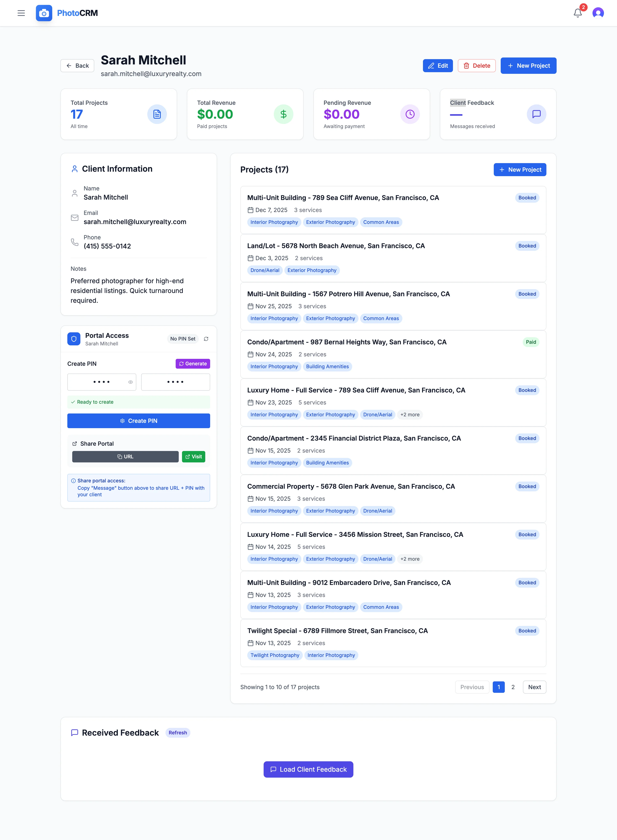
Task: Click the Received Feedback chat icon
Action: coord(75,733)
